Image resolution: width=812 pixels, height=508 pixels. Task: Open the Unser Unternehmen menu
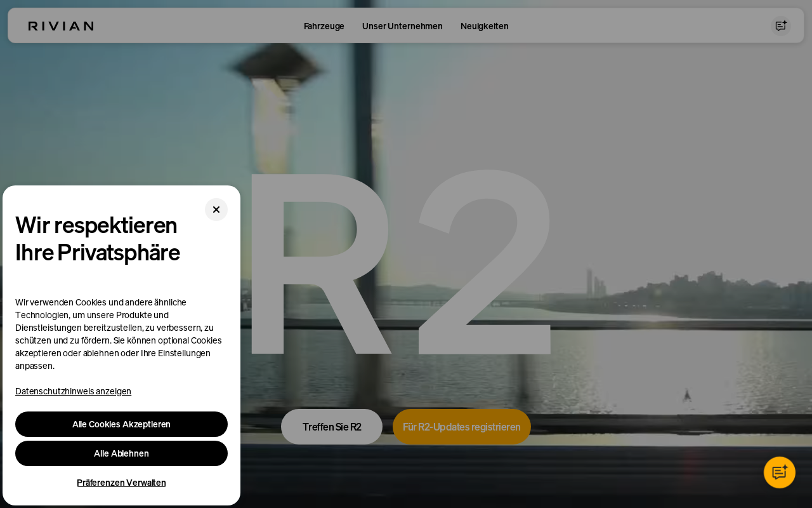pos(402,26)
